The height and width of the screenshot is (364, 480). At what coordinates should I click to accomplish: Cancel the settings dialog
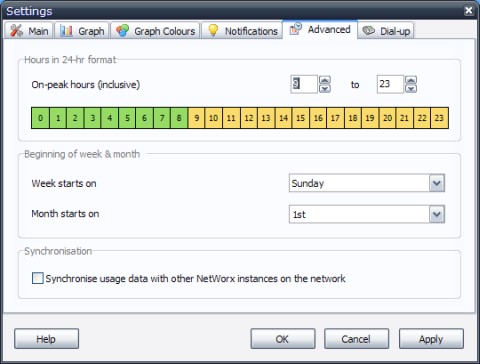(356, 339)
